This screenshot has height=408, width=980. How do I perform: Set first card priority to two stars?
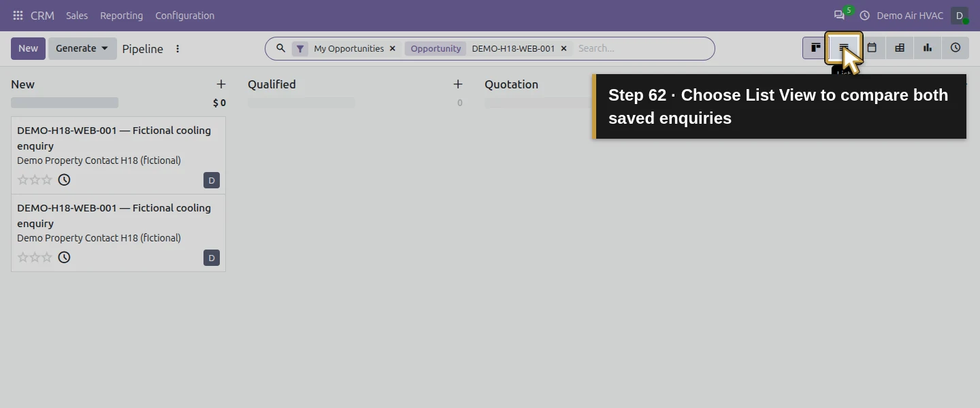click(35, 180)
